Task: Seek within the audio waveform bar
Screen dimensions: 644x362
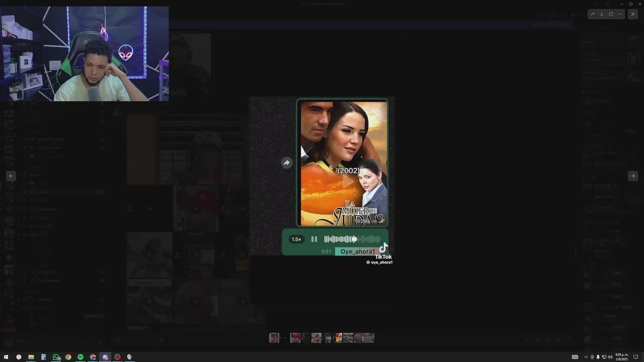Action: [352, 239]
